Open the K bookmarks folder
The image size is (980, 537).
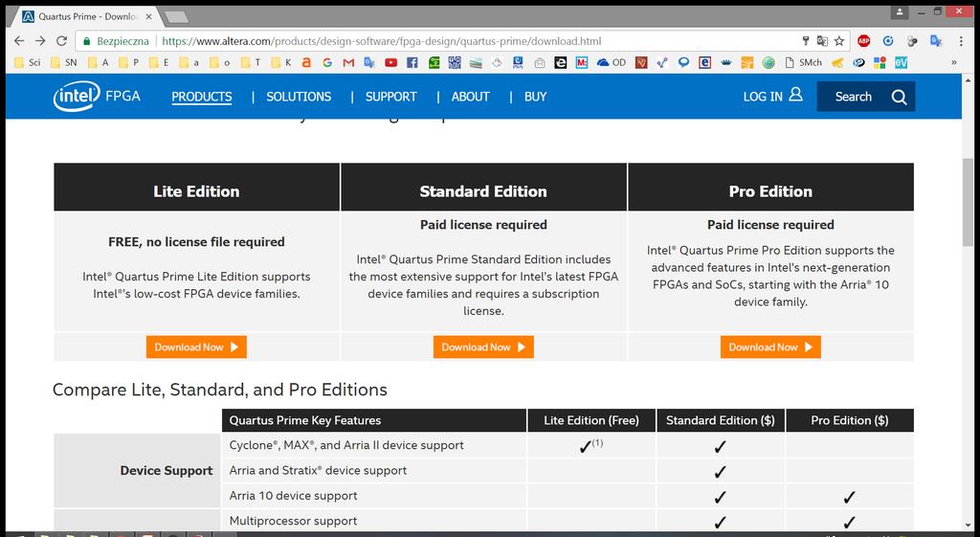(282, 62)
